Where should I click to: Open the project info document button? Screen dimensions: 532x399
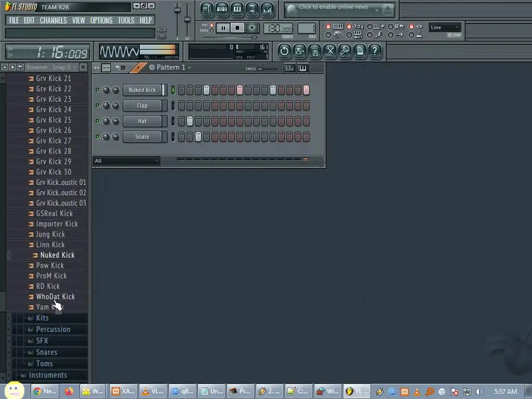pyautogui.click(x=360, y=51)
